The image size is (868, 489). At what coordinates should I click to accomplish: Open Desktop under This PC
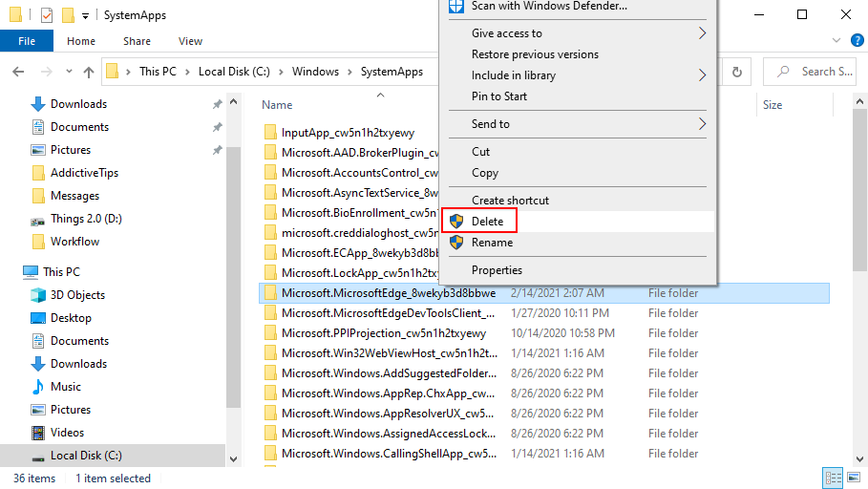(x=71, y=318)
